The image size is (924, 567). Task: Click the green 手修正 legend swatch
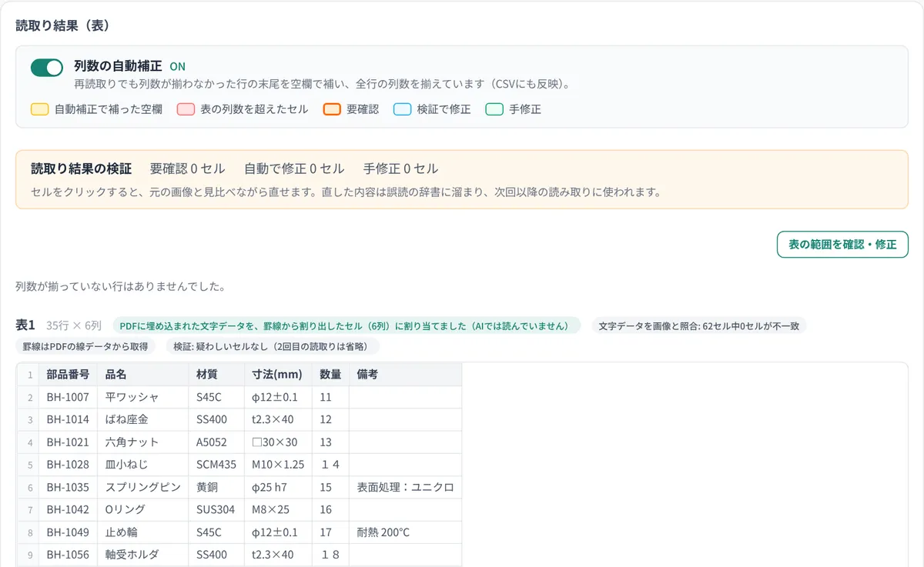pos(494,109)
